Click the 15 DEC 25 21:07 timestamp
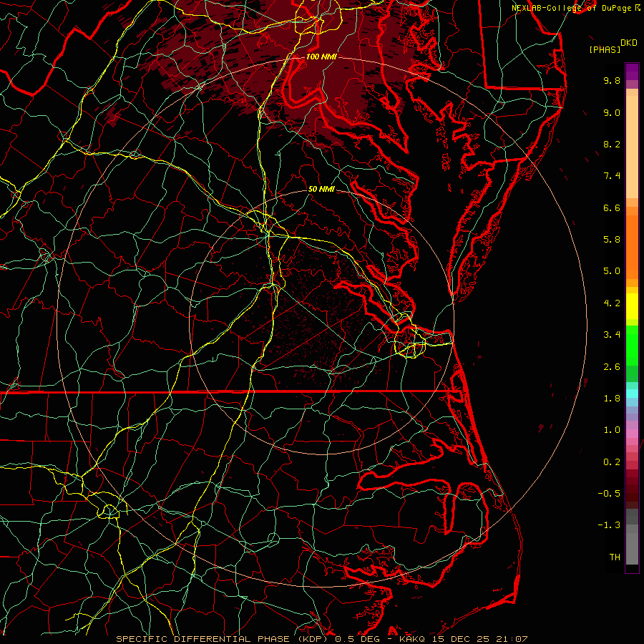The height and width of the screenshot is (644, 644). (479, 639)
